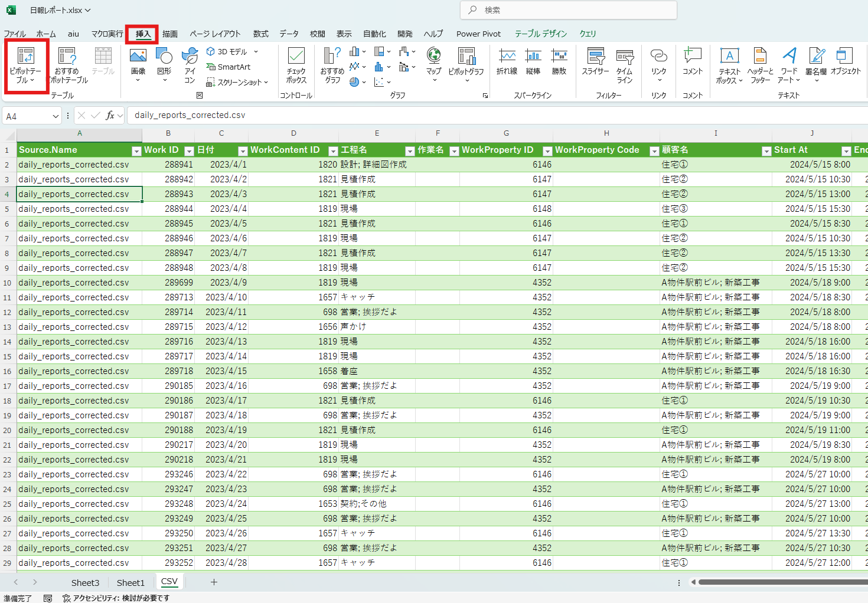Open the アイコン icons library
Viewport: 868px width, 603px height.
190,65
